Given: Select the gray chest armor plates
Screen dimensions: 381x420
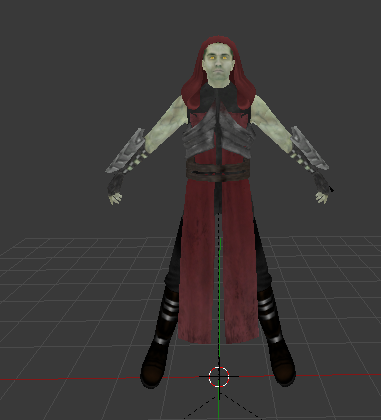Looking at the screenshot, I should click(218, 133).
